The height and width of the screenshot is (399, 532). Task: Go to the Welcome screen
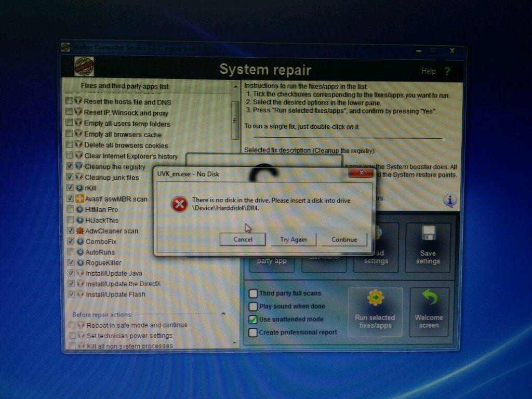tap(429, 312)
